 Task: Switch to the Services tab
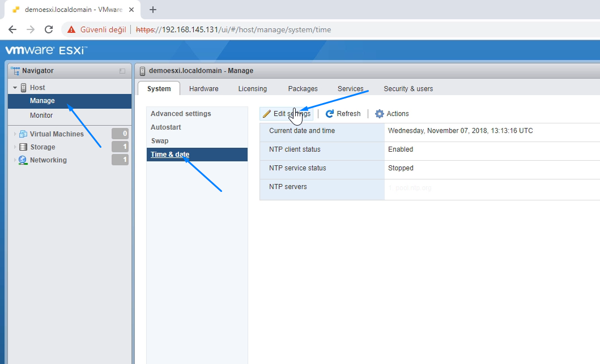[x=351, y=89]
